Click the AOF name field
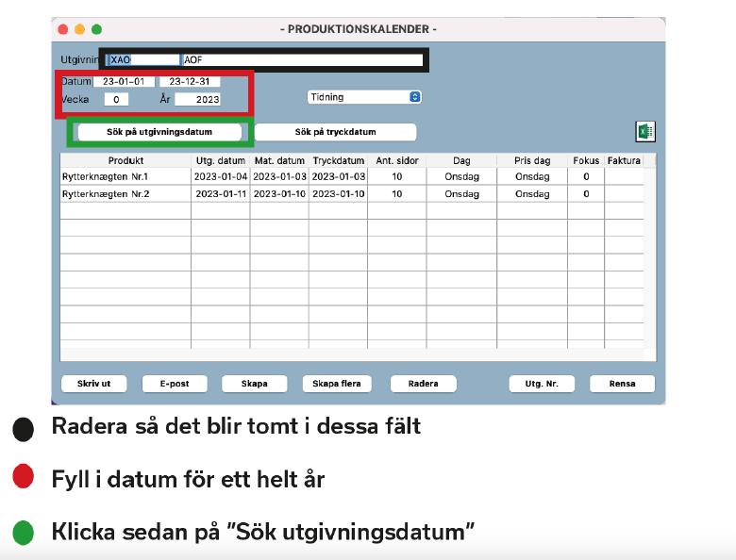This screenshot has height=560, width=736. click(x=302, y=59)
